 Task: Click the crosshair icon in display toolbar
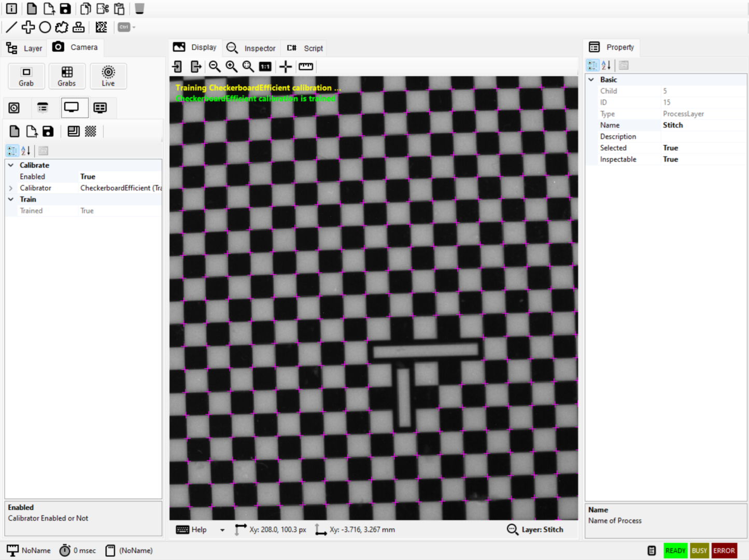(x=285, y=66)
